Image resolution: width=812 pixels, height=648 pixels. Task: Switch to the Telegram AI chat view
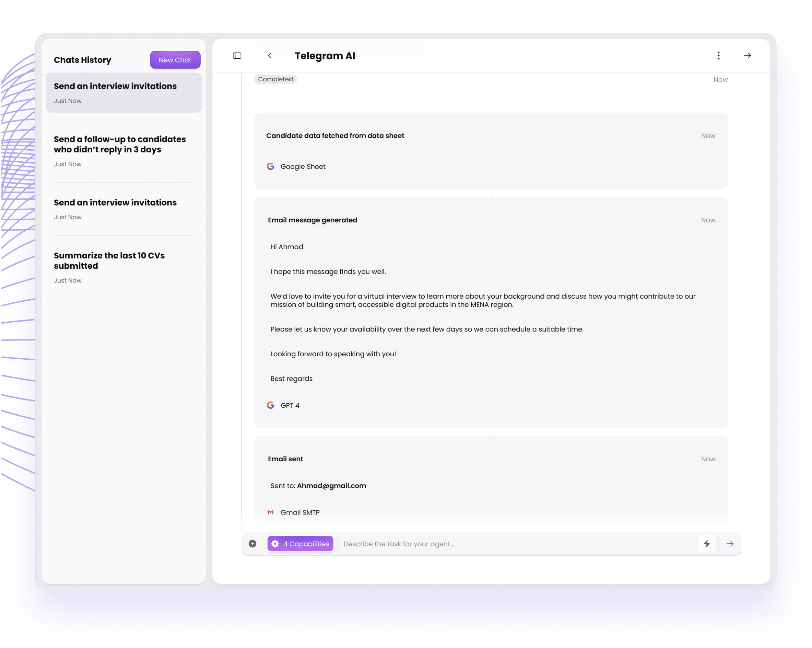pos(326,55)
